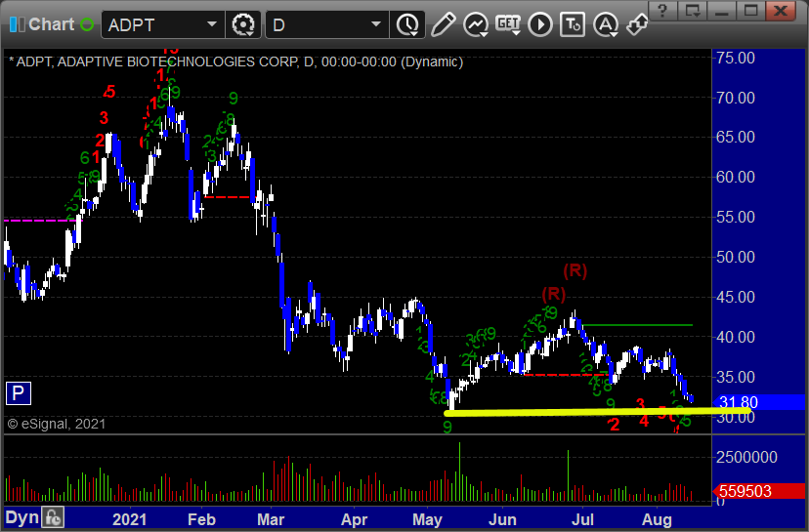Click the 2500000 volume axis label
Screen dimensions: 809x532
click(x=746, y=457)
